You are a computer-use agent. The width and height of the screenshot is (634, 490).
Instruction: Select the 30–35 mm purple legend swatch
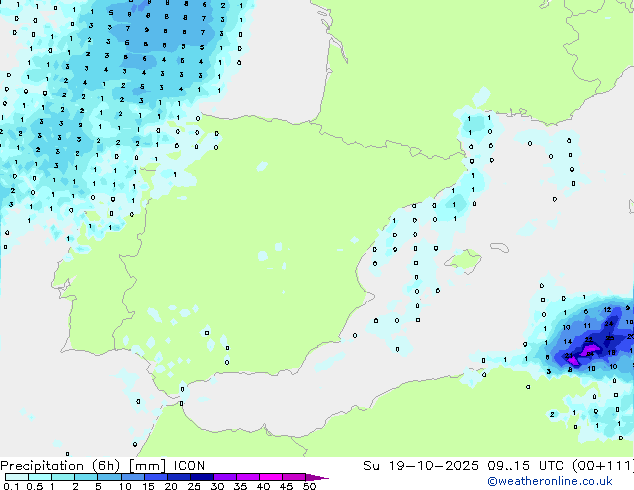coord(224,477)
